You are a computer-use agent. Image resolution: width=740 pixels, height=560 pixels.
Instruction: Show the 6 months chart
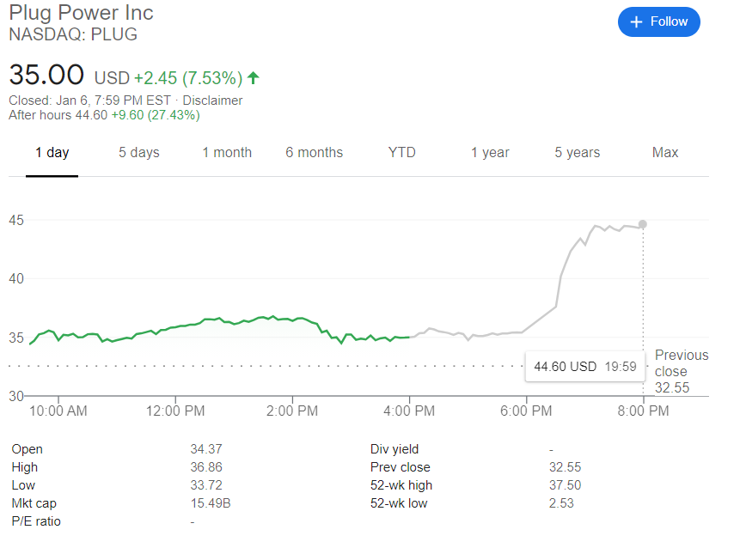tap(314, 152)
